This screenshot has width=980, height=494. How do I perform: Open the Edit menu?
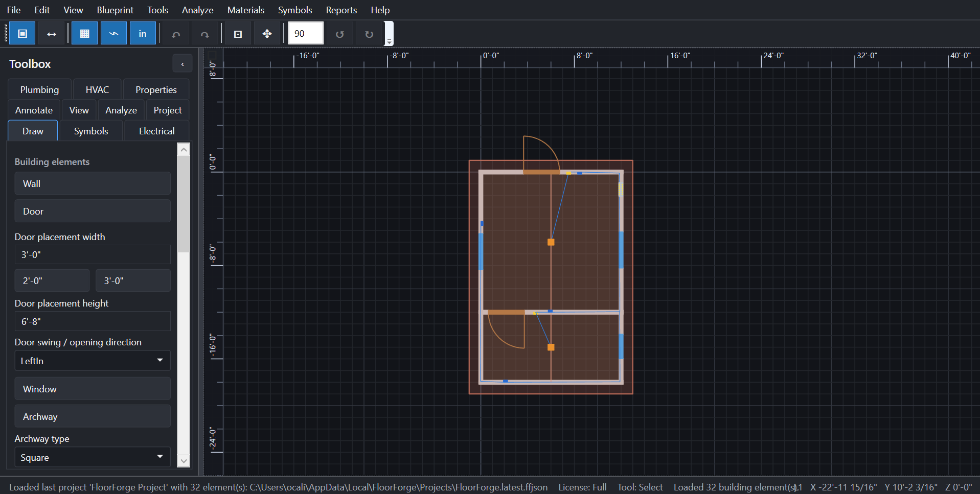tap(42, 10)
